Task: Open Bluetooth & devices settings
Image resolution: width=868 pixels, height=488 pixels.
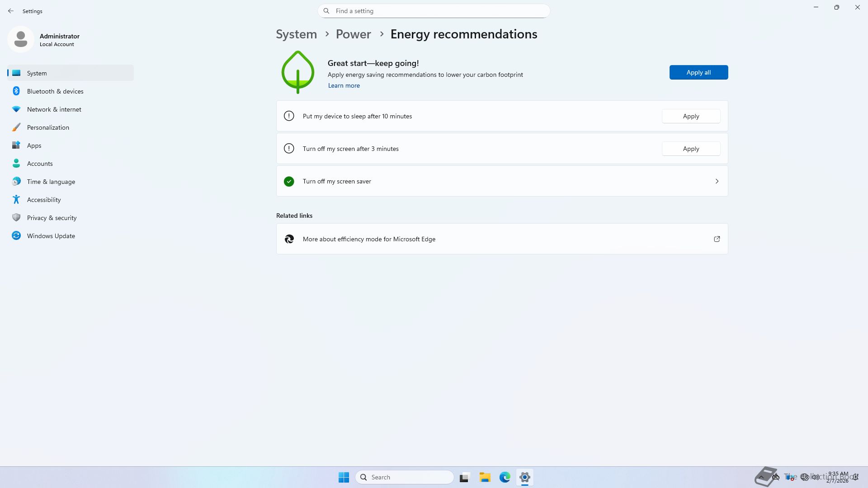Action: pos(55,91)
